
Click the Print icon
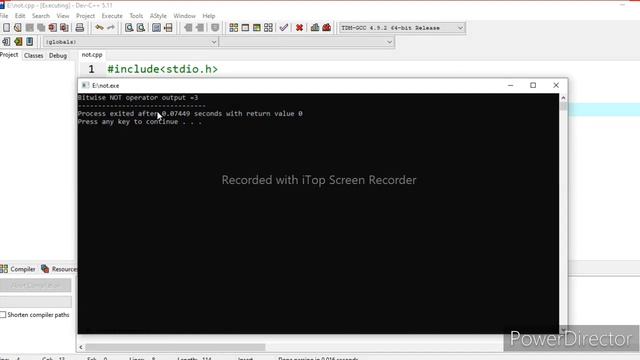pos(80,28)
